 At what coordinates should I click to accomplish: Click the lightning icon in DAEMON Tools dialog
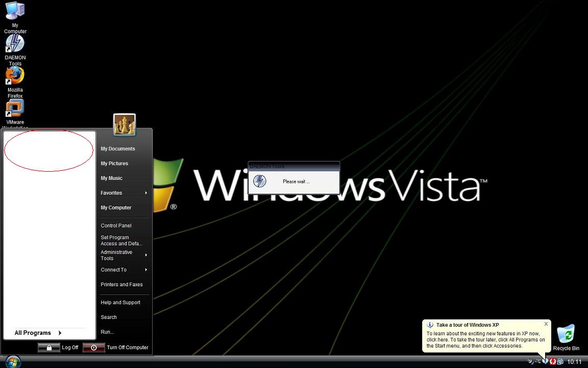259,181
